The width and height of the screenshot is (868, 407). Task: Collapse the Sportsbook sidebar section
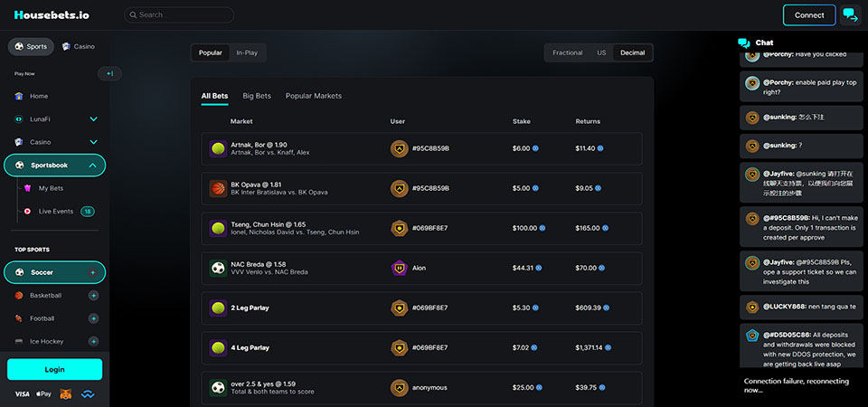coord(92,166)
